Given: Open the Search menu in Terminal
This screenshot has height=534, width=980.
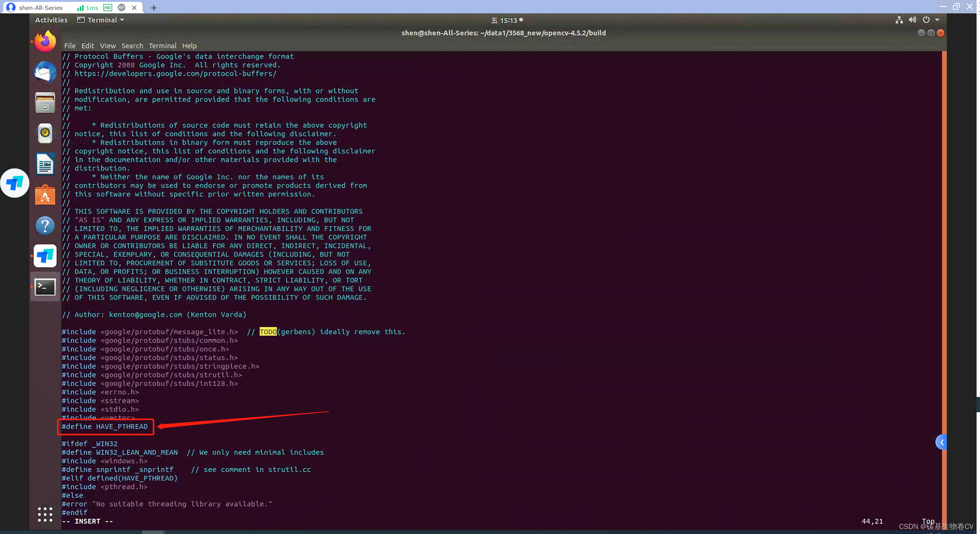Looking at the screenshot, I should 132,46.
